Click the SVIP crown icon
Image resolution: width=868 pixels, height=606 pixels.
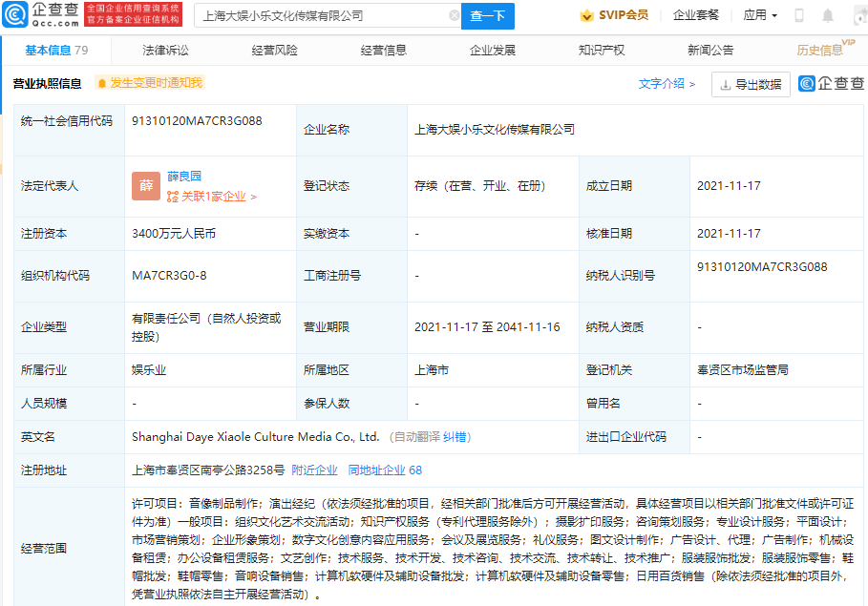(x=586, y=15)
